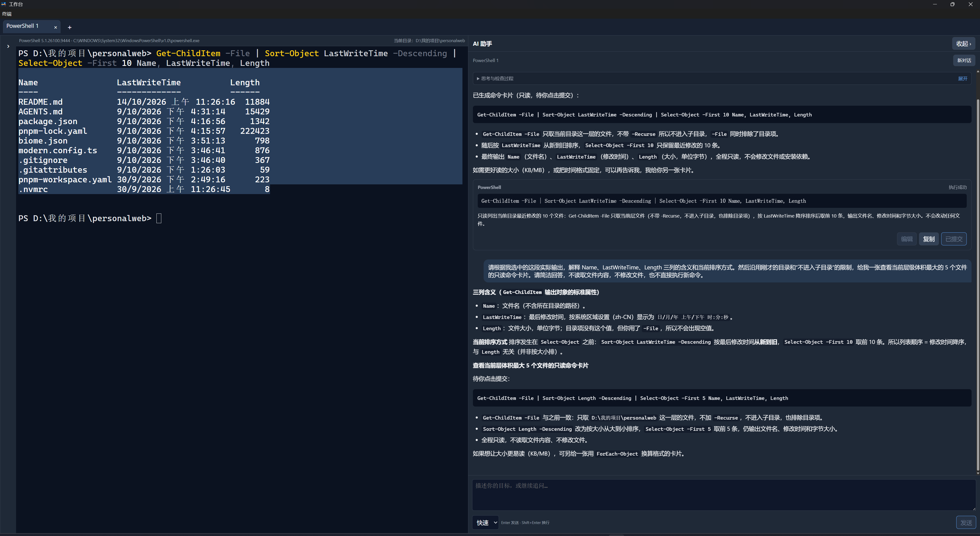This screenshot has width=980, height=536.
Task: Click the AI 助手 panel title
Action: (482, 44)
